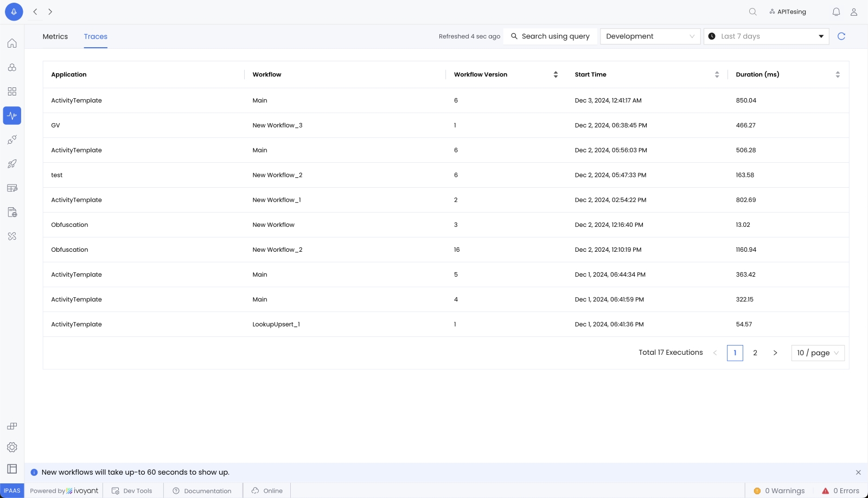Toggle sorting on the Start Time column
Screen dimensions: 868x498
point(717,75)
